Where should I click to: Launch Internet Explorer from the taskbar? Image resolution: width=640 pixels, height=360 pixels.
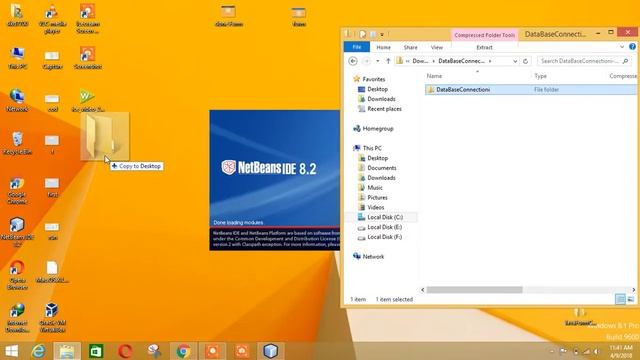(x=38, y=351)
